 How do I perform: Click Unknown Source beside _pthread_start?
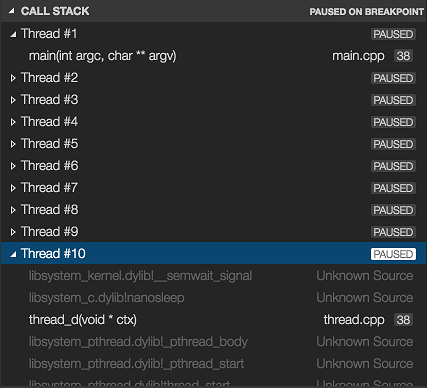tap(365, 364)
